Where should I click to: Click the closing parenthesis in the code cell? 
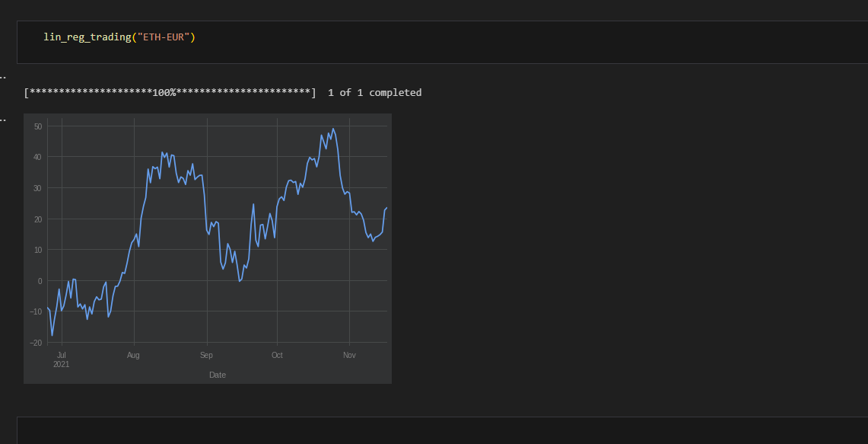(x=193, y=37)
